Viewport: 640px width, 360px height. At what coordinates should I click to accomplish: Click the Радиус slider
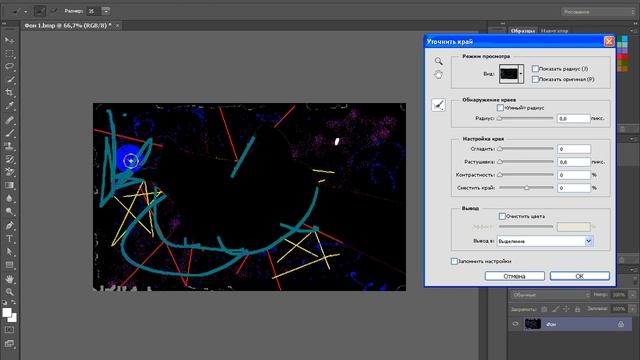[x=526, y=118]
